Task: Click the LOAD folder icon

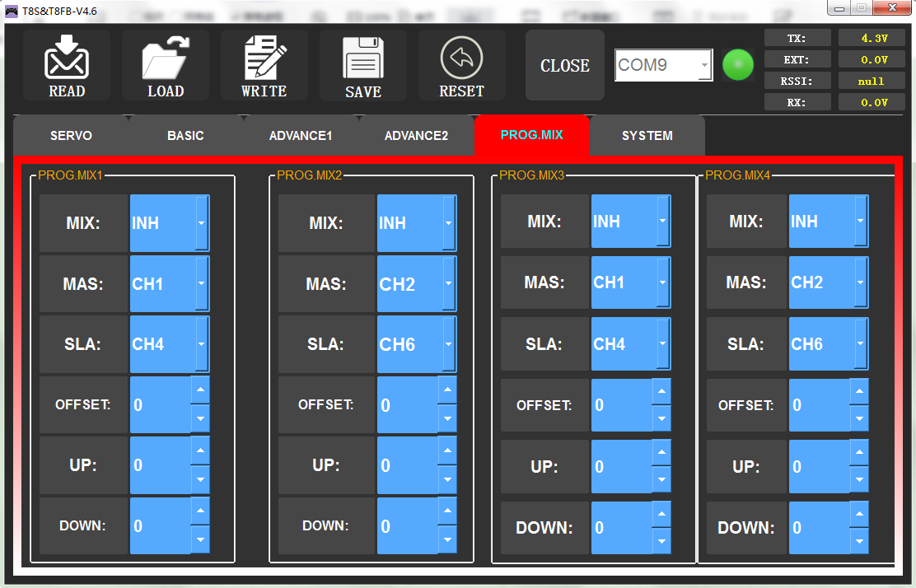Action: 166,59
